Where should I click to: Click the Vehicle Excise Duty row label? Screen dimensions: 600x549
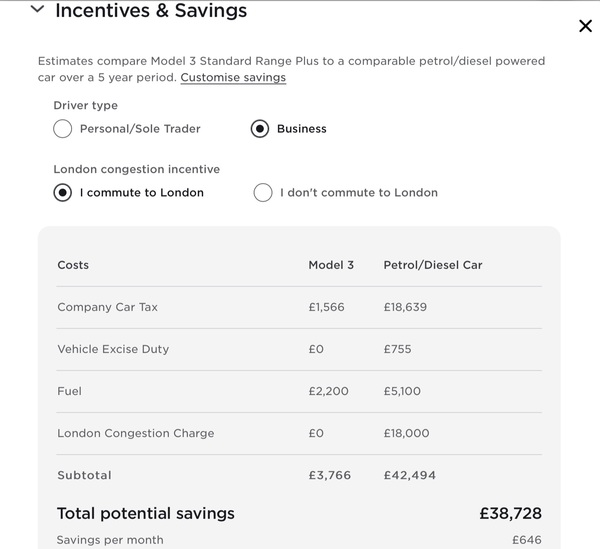(113, 349)
